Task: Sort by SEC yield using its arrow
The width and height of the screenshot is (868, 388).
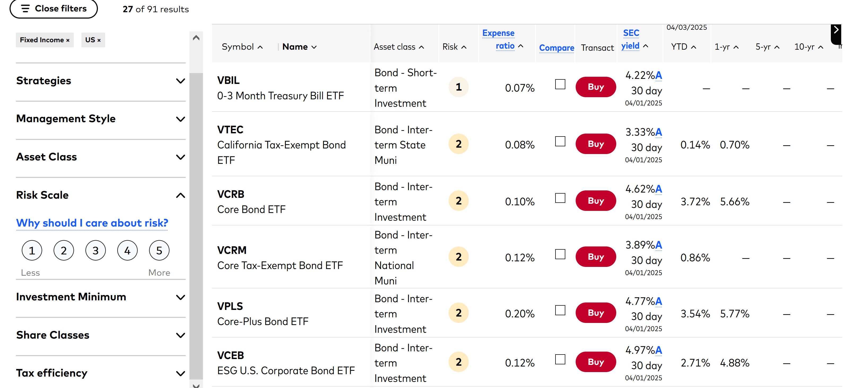Action: (646, 46)
